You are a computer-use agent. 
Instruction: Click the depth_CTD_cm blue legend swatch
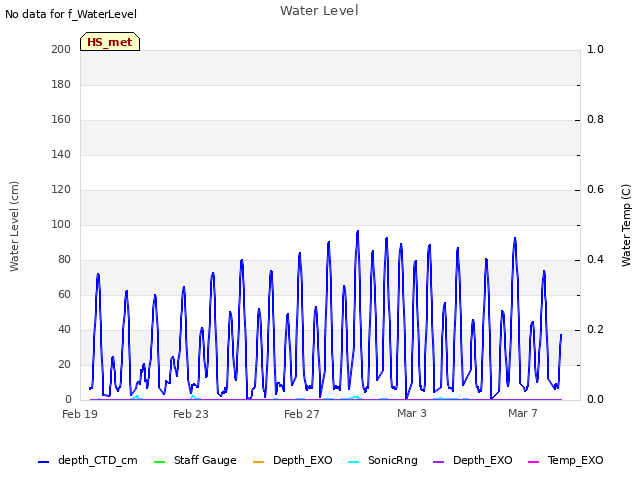coord(43,462)
